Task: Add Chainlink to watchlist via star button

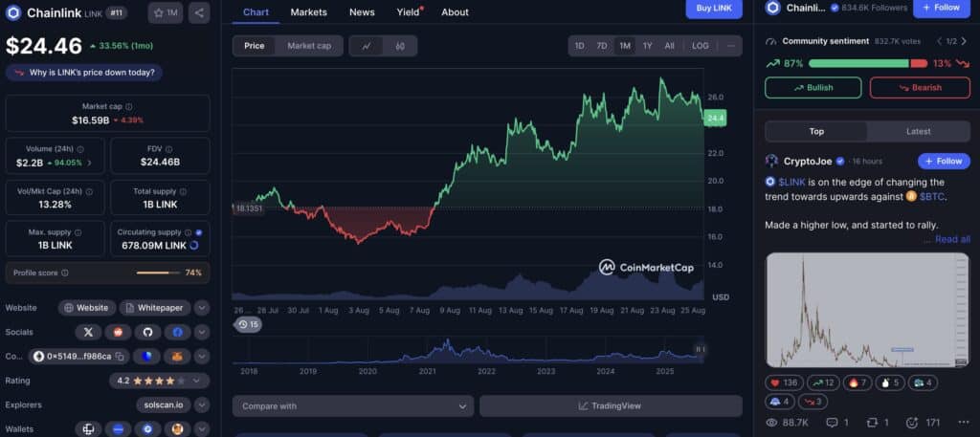Action: pyautogui.click(x=166, y=12)
